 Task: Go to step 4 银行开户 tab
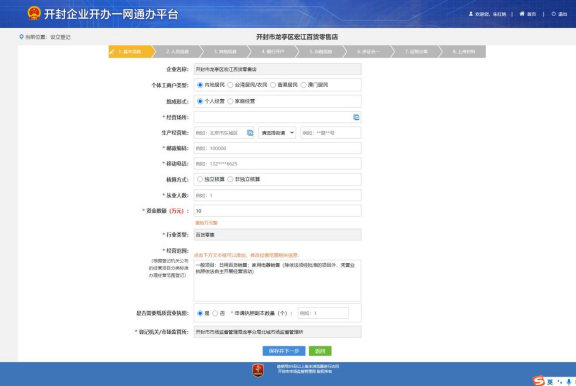273,52
